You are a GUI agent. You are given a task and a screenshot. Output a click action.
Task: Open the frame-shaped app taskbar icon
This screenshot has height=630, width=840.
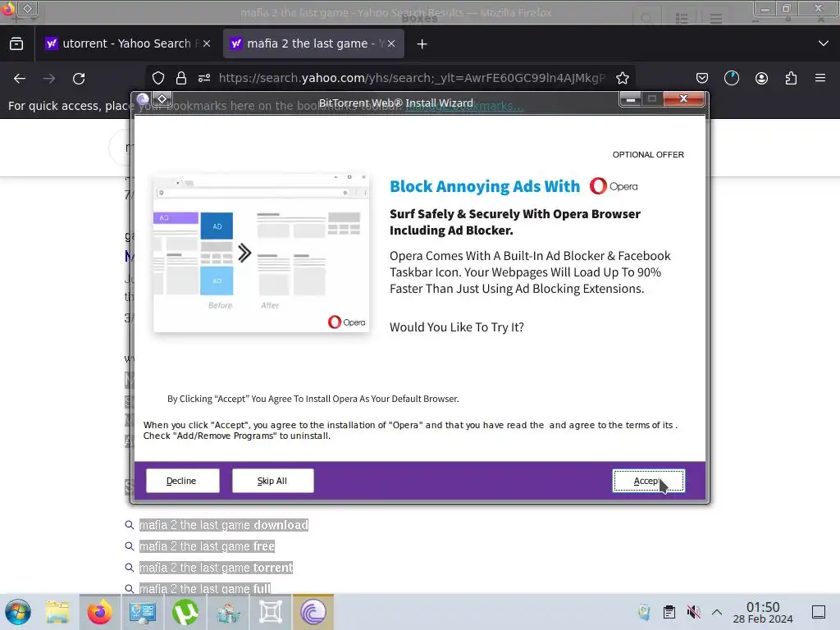(271, 612)
